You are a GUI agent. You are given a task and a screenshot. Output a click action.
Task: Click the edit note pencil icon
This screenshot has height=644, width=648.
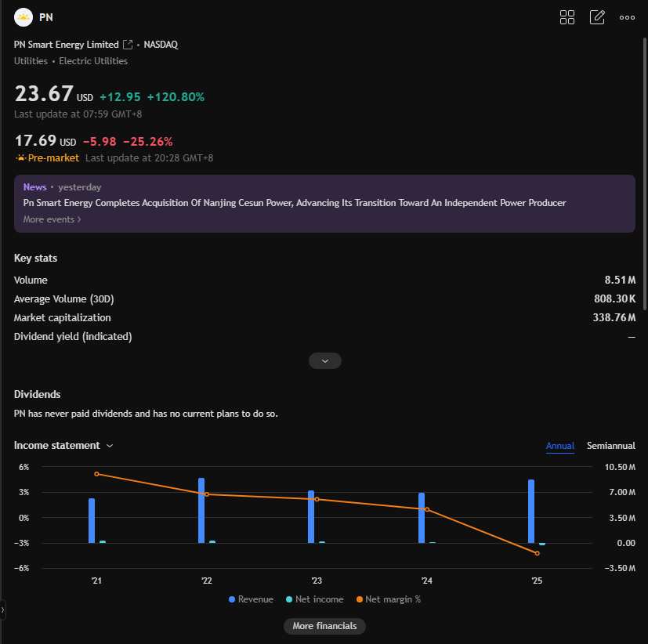(x=597, y=17)
